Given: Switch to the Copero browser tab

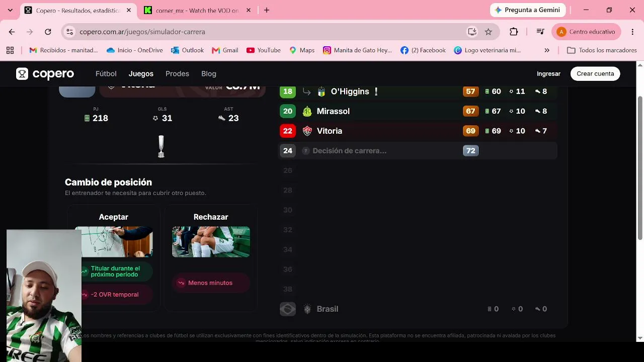Looking at the screenshot, I should coord(78,10).
